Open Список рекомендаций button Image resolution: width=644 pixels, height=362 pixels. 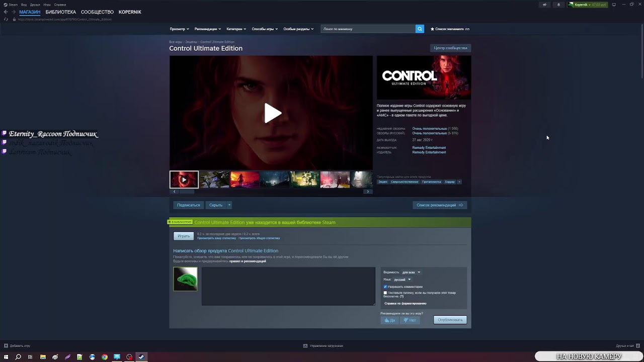click(440, 205)
